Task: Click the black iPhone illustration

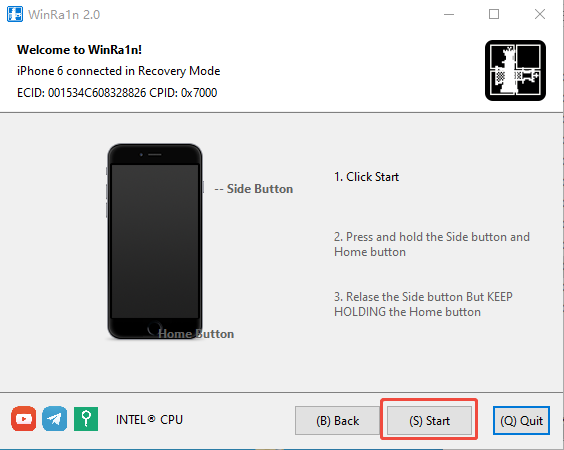Action: (x=155, y=241)
